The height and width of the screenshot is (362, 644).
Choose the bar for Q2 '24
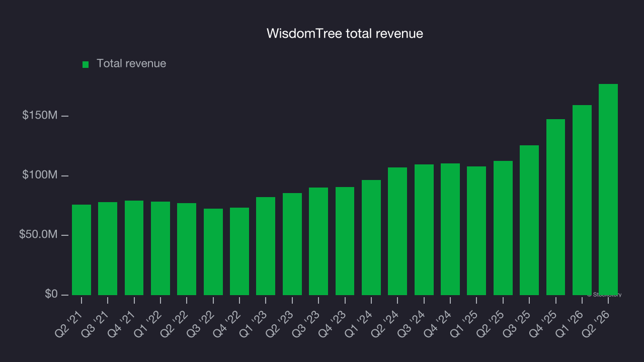click(397, 231)
